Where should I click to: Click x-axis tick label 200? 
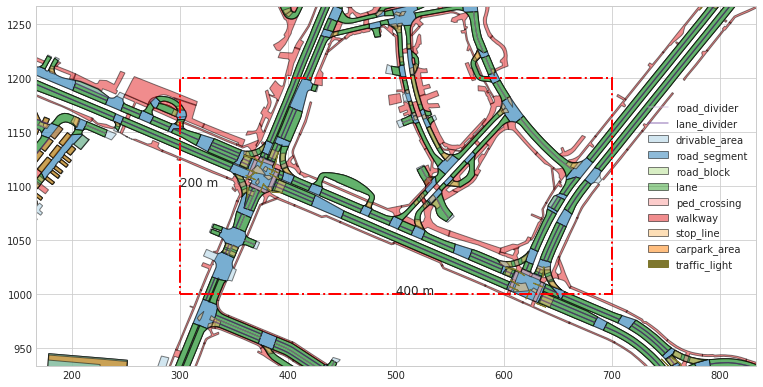point(72,375)
